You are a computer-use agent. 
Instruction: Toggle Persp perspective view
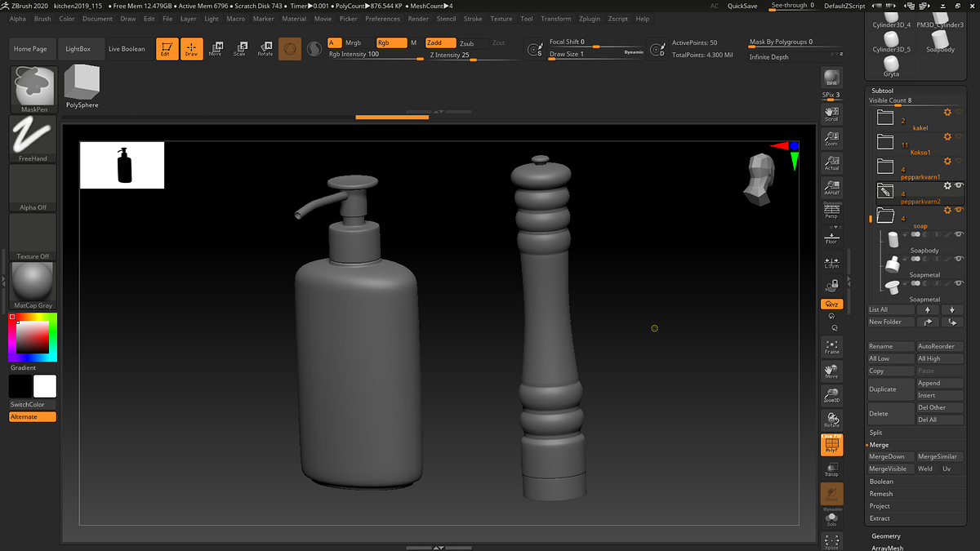(x=831, y=211)
